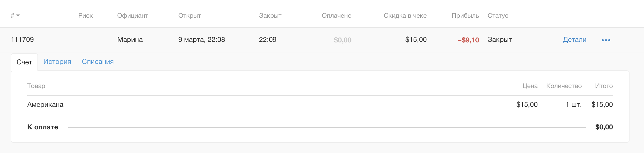Image resolution: width=644 pixels, height=153 pixels.
Task: Click the Американа product row
Action: (45, 105)
